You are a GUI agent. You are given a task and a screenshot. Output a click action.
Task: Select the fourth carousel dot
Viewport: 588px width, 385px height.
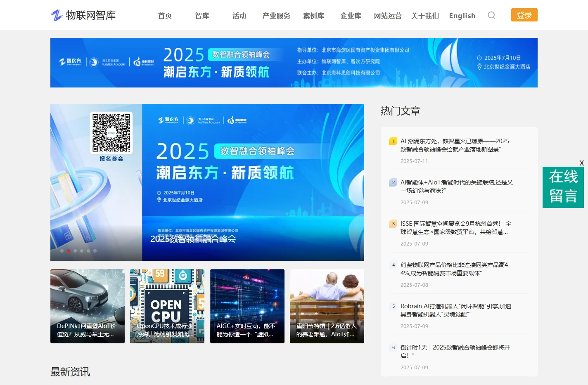(x=82, y=251)
